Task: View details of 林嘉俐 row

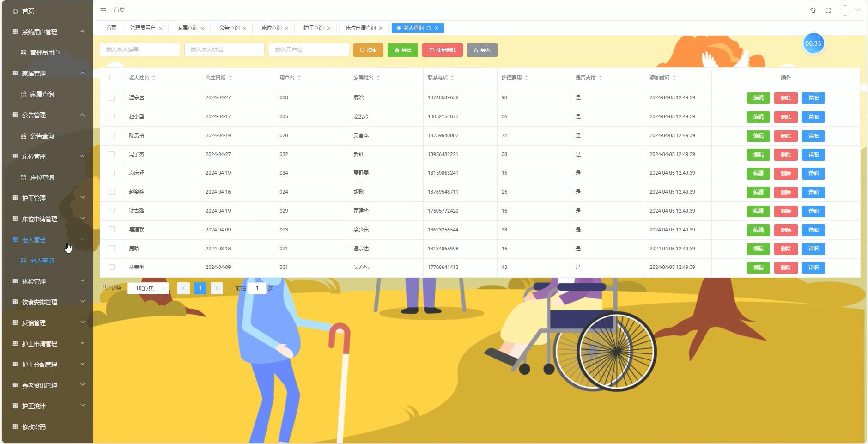Action: click(813, 268)
